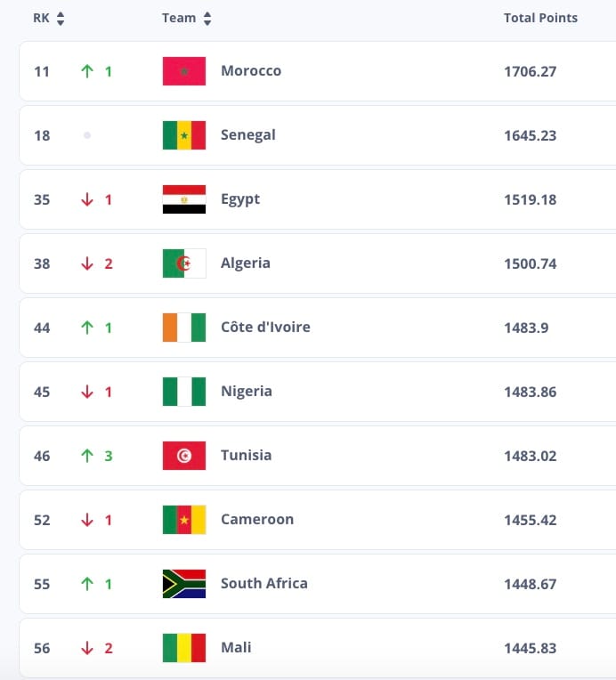Click the Total Points column header

click(x=540, y=18)
